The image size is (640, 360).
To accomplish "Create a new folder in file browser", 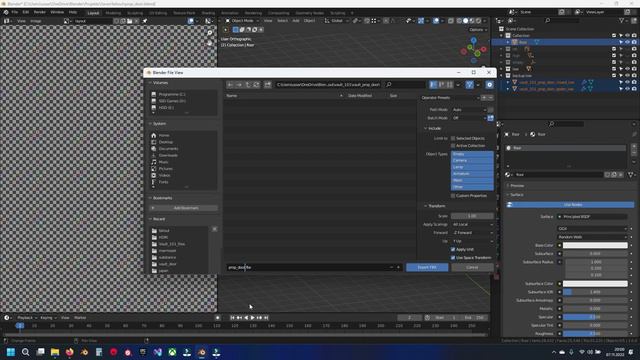I will click(267, 84).
